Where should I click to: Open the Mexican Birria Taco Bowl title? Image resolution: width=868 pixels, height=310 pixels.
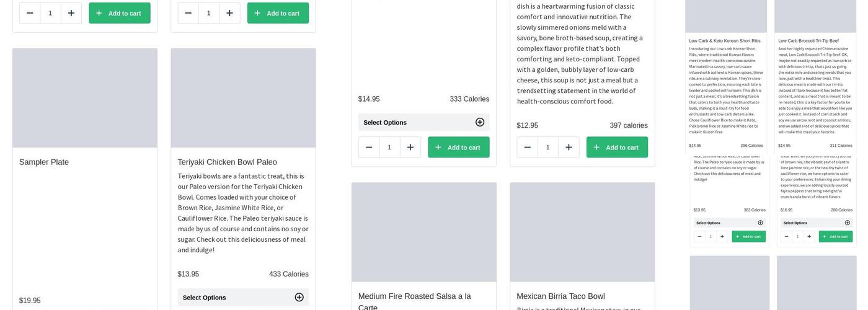tap(560, 296)
